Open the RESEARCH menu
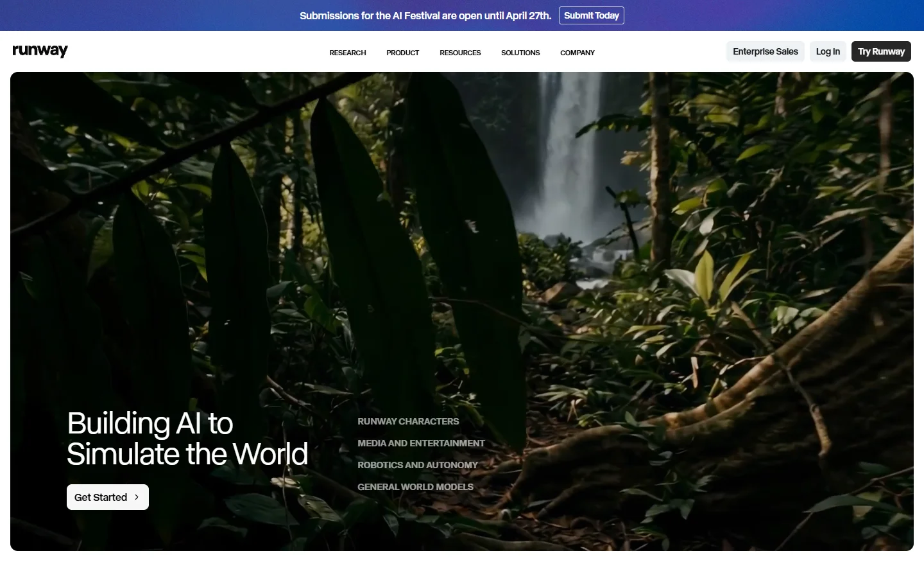Viewport: 924px width, 578px height. [x=347, y=53]
